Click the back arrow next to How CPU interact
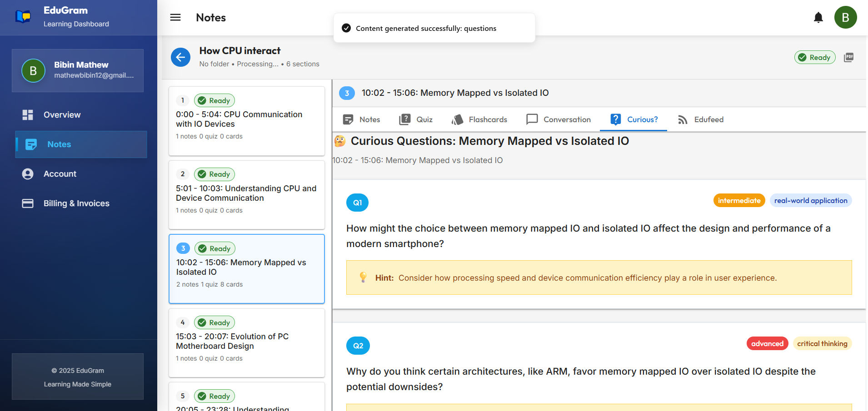The width and height of the screenshot is (868, 411). click(180, 57)
